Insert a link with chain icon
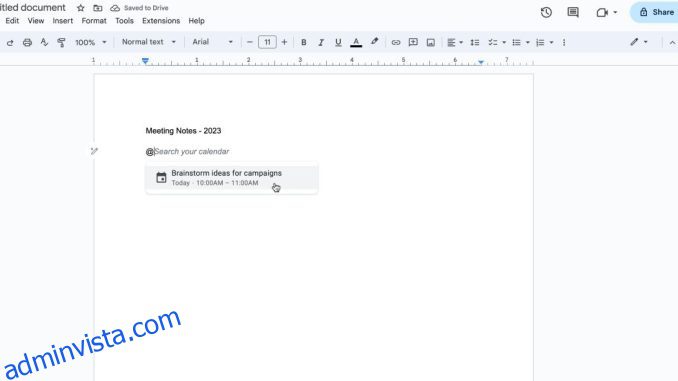Screen dimensions: 678x381 pyautogui.click(x=396, y=42)
